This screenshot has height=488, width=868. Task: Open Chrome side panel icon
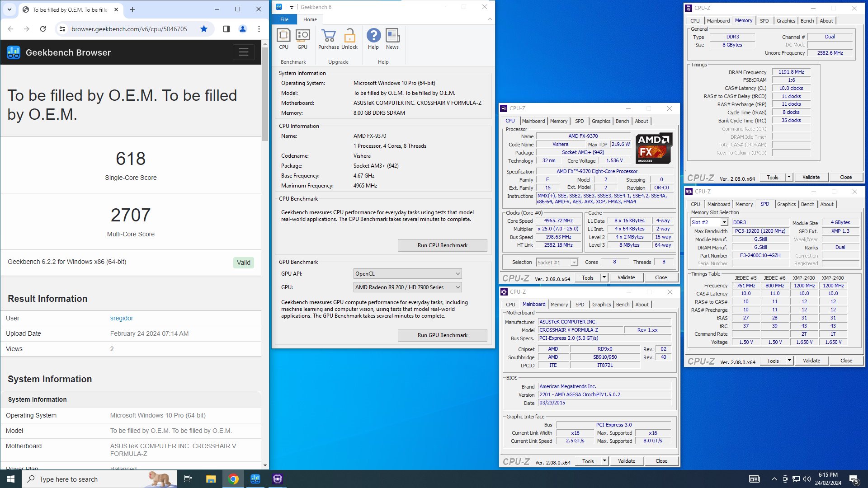point(226,29)
